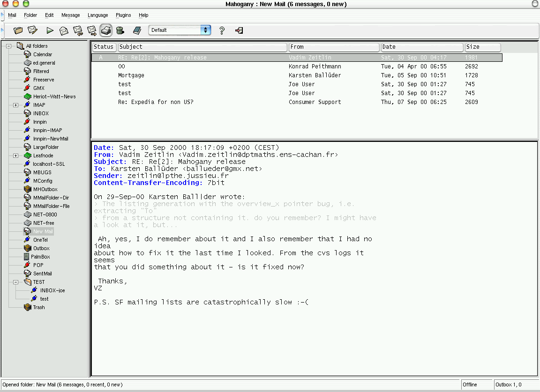Open the Plugins menu

123,15
